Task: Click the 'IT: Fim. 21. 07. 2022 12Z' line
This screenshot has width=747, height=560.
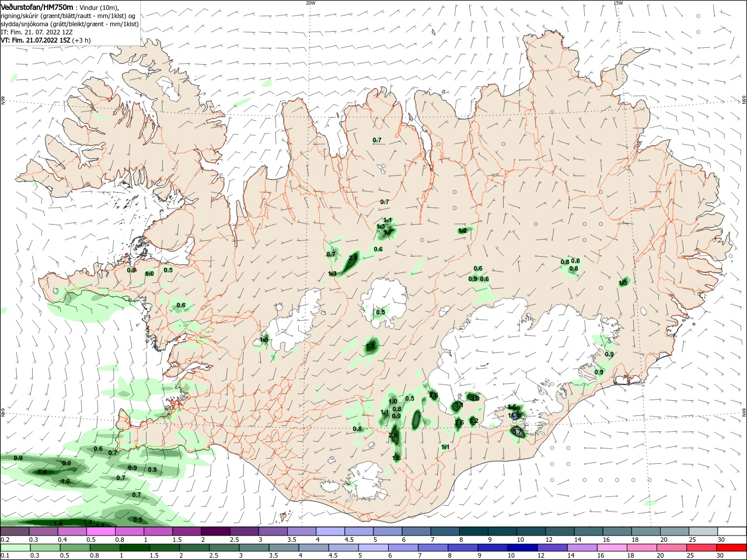Action: pos(37,32)
